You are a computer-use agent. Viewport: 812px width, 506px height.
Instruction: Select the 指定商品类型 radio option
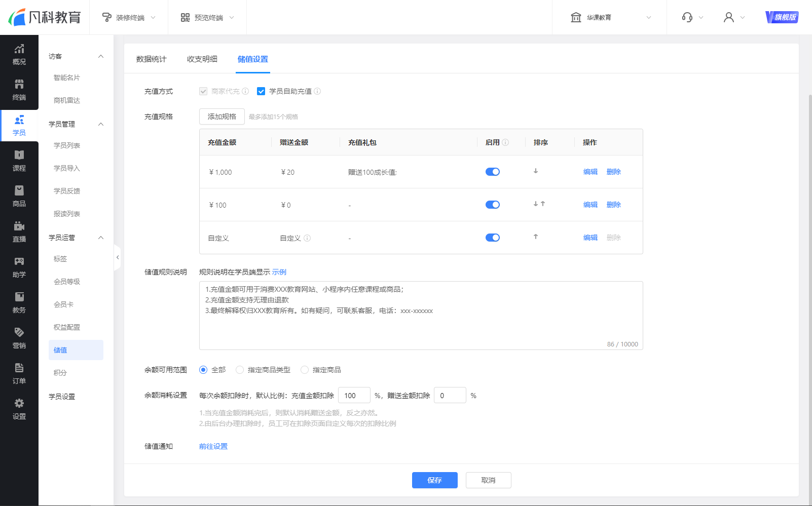240,370
